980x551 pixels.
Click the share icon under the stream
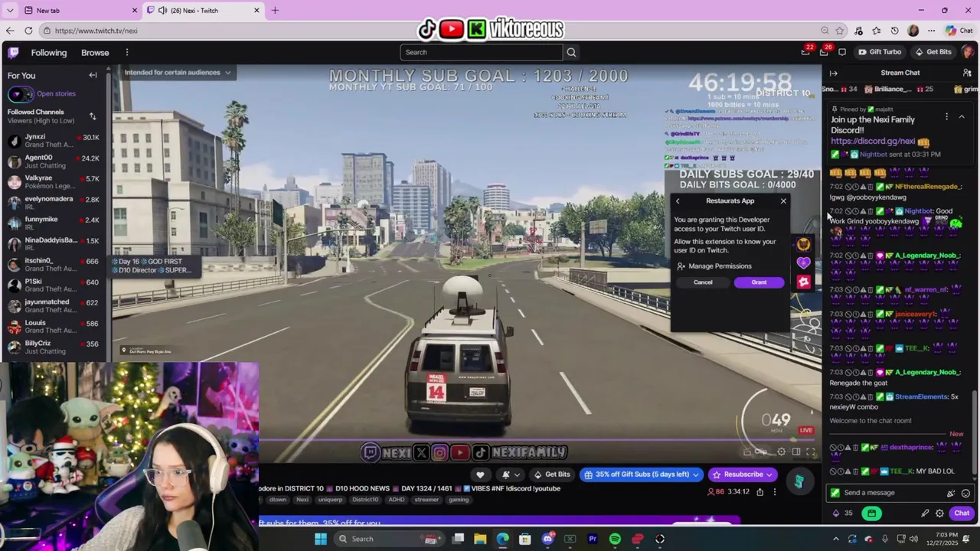759,491
